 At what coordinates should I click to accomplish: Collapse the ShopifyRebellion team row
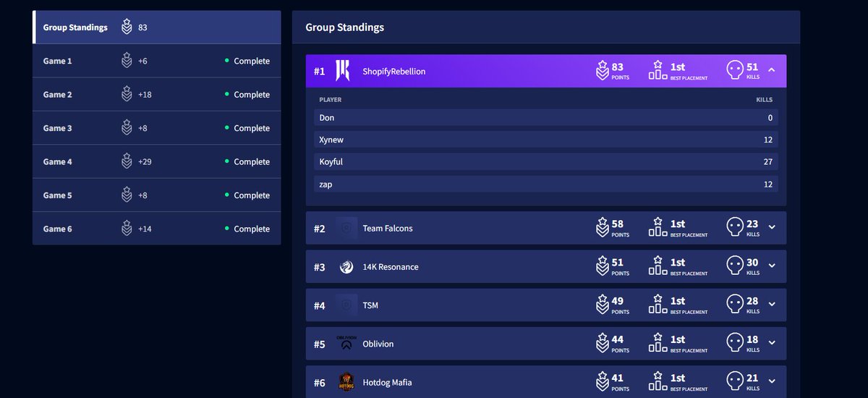pos(772,70)
